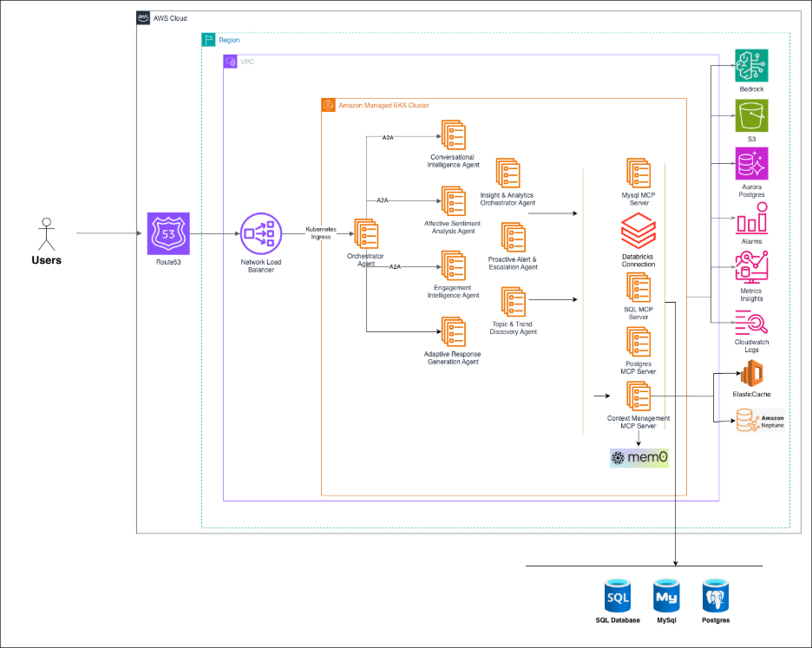The height and width of the screenshot is (648, 812).
Task: Click the Metrics Insights icon
Action: pos(752,266)
